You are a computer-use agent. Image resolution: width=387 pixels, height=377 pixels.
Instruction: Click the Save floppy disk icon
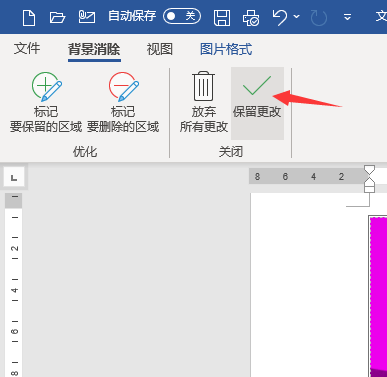(x=222, y=17)
